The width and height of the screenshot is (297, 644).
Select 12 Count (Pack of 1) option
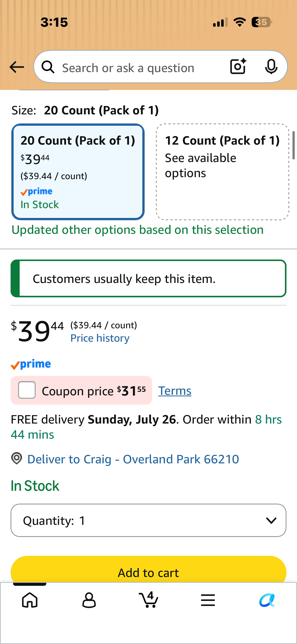click(222, 172)
